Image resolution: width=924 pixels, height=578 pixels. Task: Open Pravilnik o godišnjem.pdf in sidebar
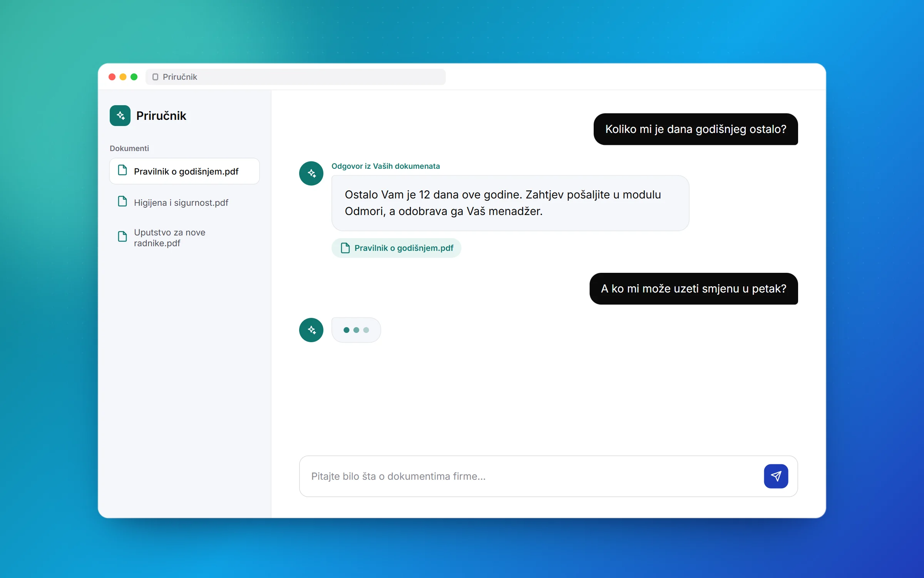(x=184, y=171)
